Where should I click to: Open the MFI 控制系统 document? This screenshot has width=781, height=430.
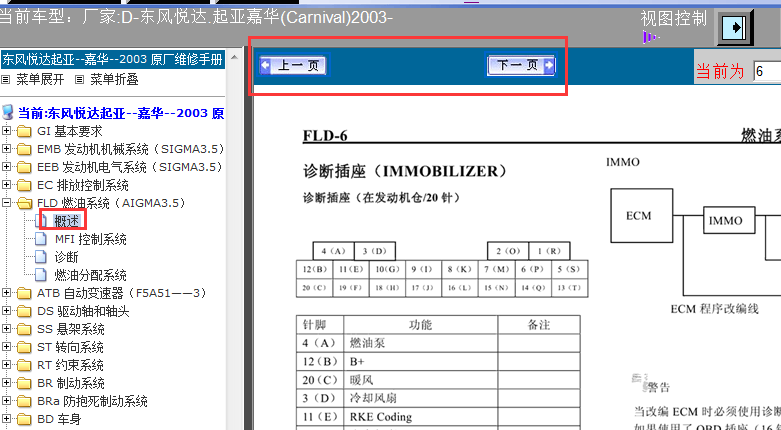coord(91,239)
